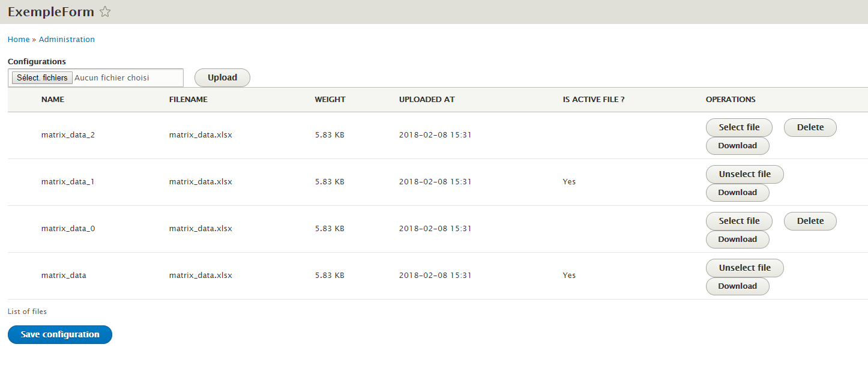Open file chooser via Sélect. fichiers
The image size is (868, 365).
coord(41,77)
